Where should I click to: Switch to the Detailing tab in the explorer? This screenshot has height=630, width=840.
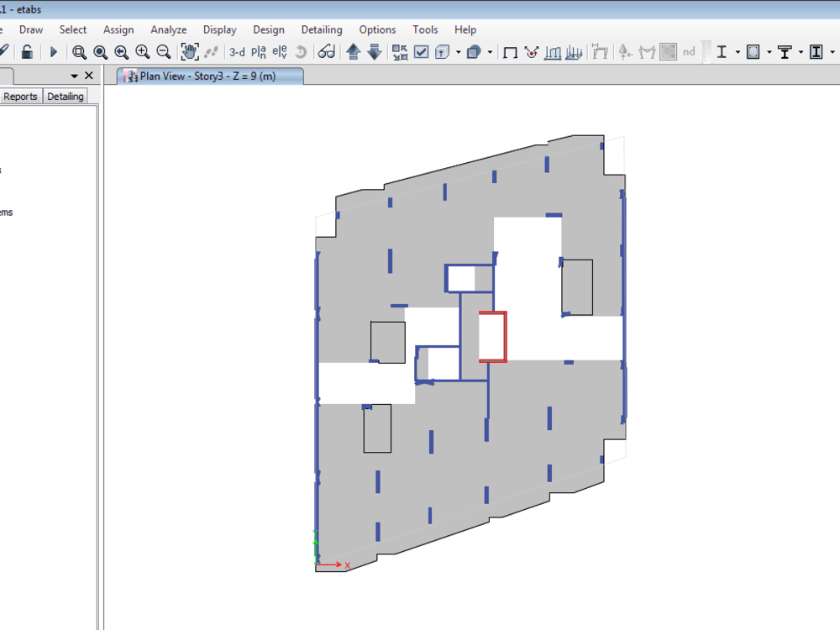[x=66, y=97]
